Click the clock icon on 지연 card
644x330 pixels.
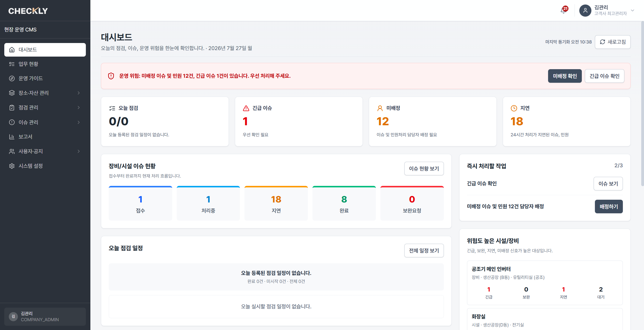(514, 108)
